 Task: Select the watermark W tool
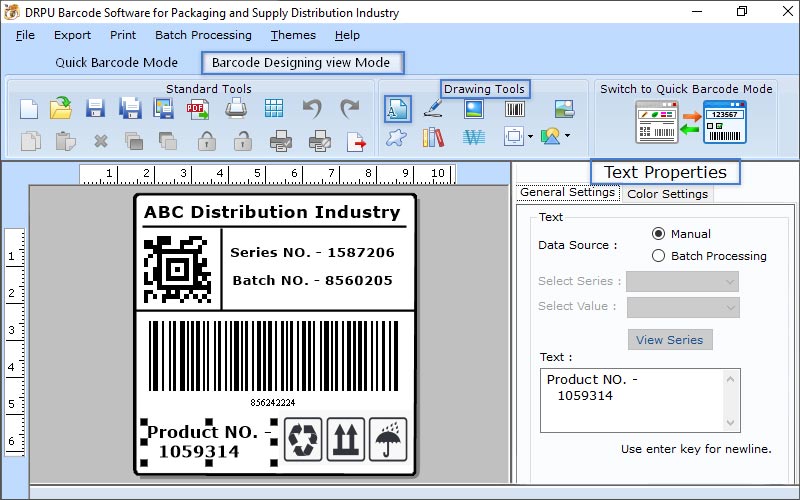click(x=473, y=137)
